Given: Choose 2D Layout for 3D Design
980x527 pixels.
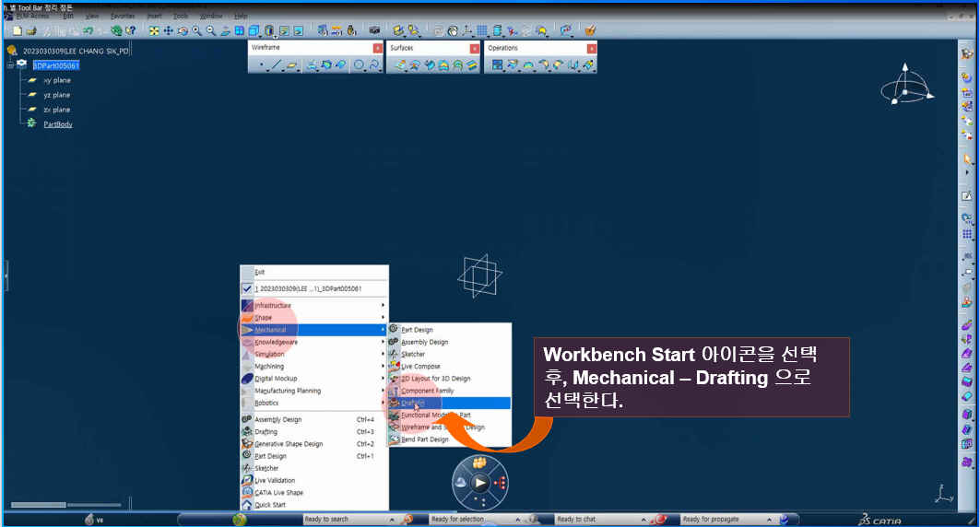Looking at the screenshot, I should point(449,379).
